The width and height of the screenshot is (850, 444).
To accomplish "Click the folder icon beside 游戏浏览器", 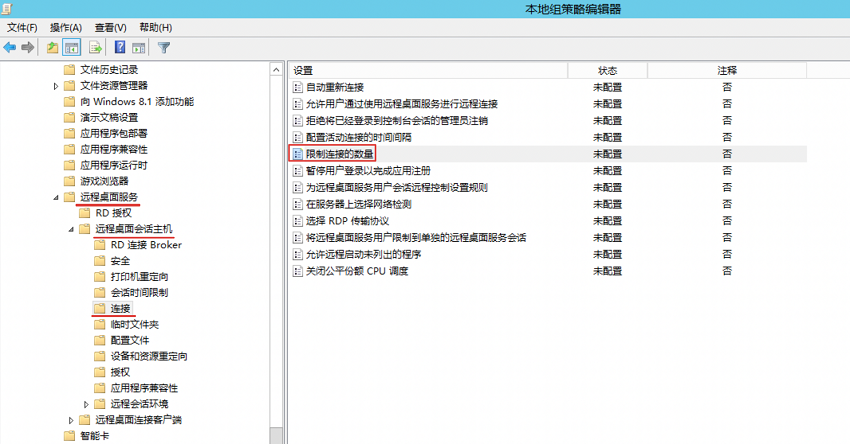I will click(69, 181).
